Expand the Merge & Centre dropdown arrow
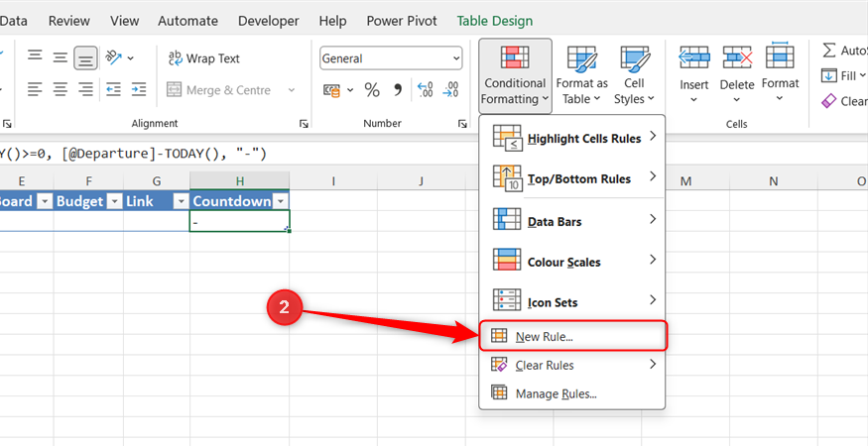 click(292, 90)
